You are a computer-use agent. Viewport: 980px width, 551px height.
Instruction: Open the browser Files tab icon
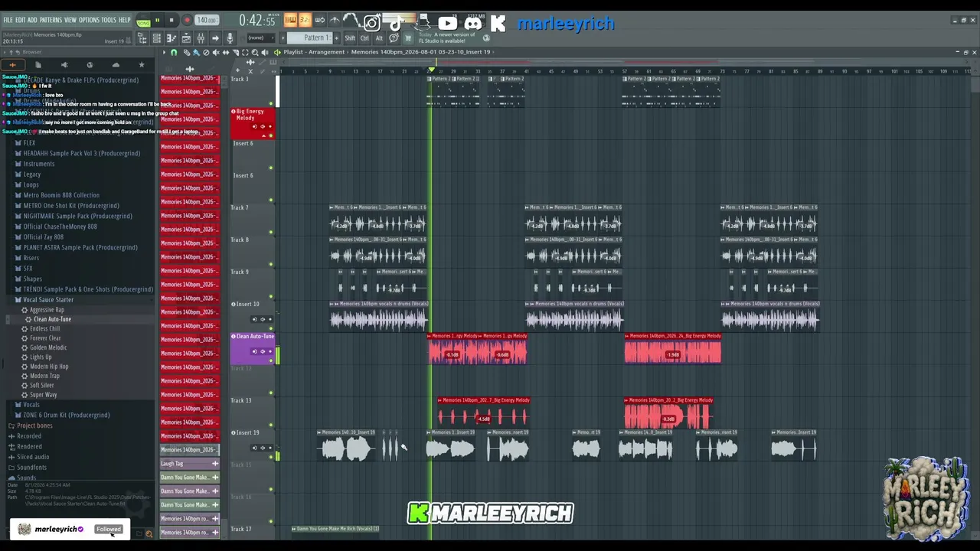[38, 65]
